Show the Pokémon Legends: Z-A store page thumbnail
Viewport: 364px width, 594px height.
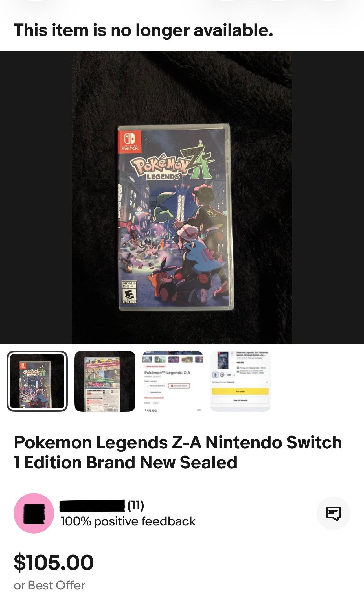173,381
